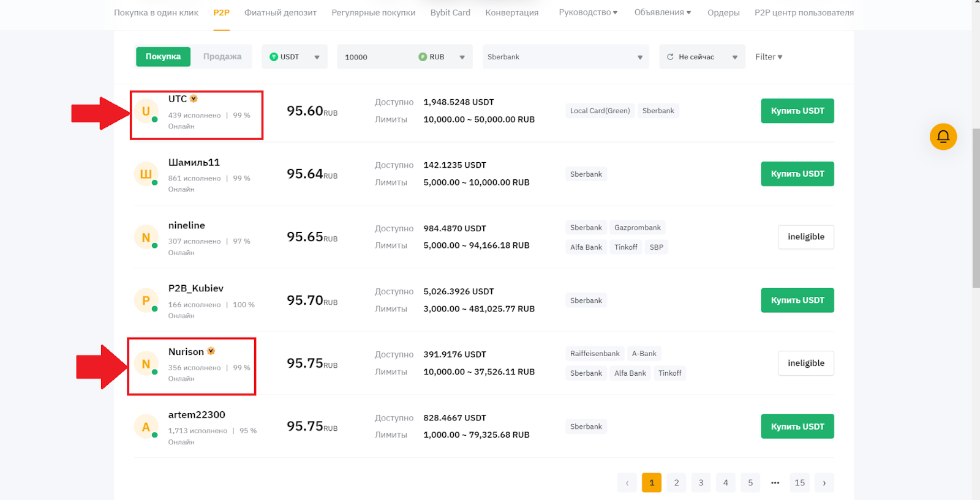Go to pagination page 3
Viewport: 980px width, 500px height.
[x=701, y=482]
